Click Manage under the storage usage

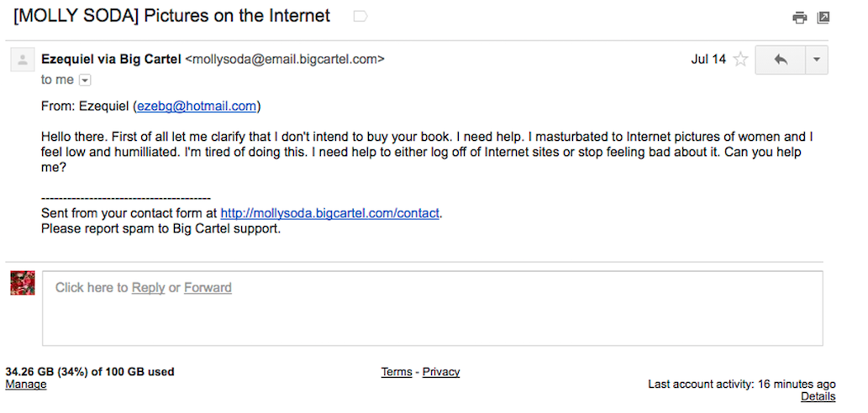coord(26,384)
